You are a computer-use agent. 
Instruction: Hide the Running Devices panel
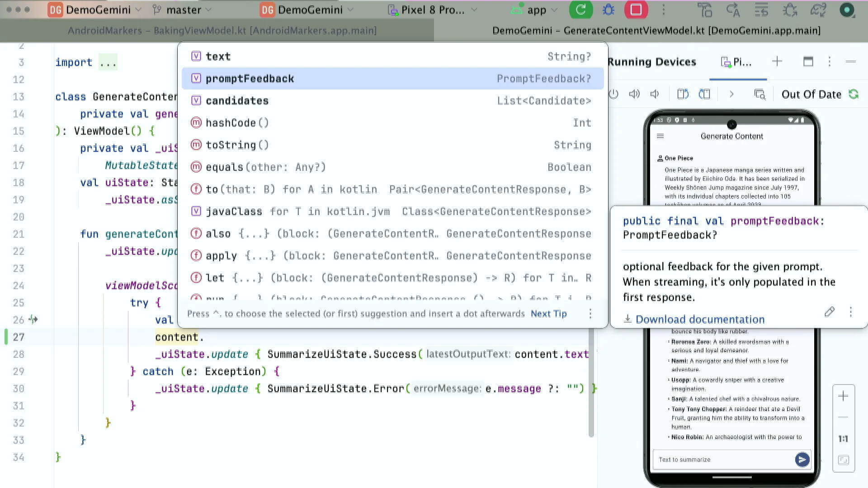click(x=851, y=61)
